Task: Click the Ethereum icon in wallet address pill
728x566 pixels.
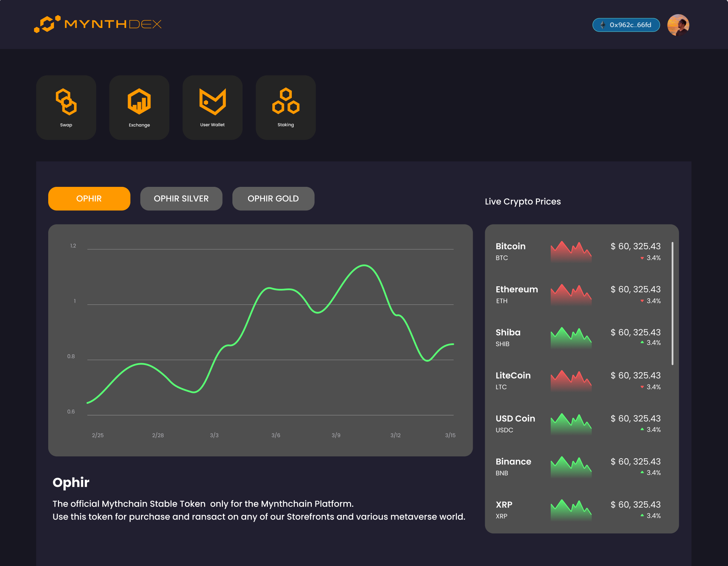Action: pos(603,25)
